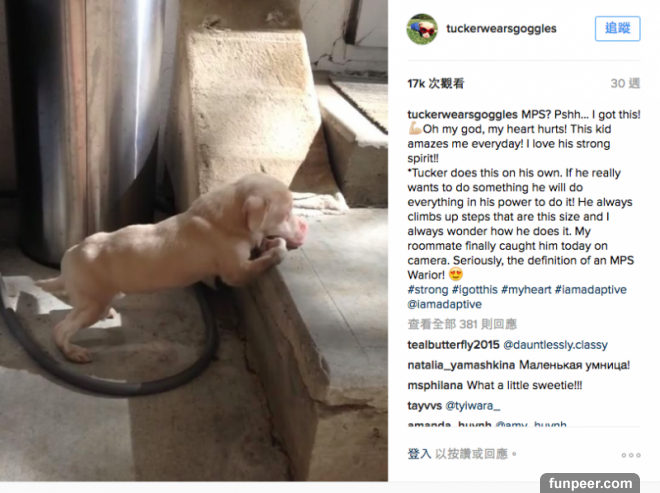Image resolution: width=660 pixels, height=493 pixels.
Task: Click the heart-eyes emoji in caption
Action: pyautogui.click(x=456, y=274)
